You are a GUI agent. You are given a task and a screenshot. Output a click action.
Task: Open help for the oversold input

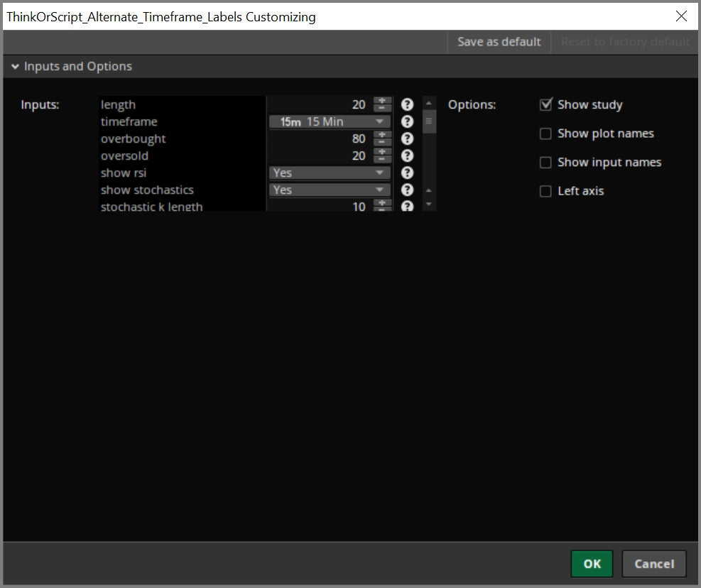click(407, 156)
